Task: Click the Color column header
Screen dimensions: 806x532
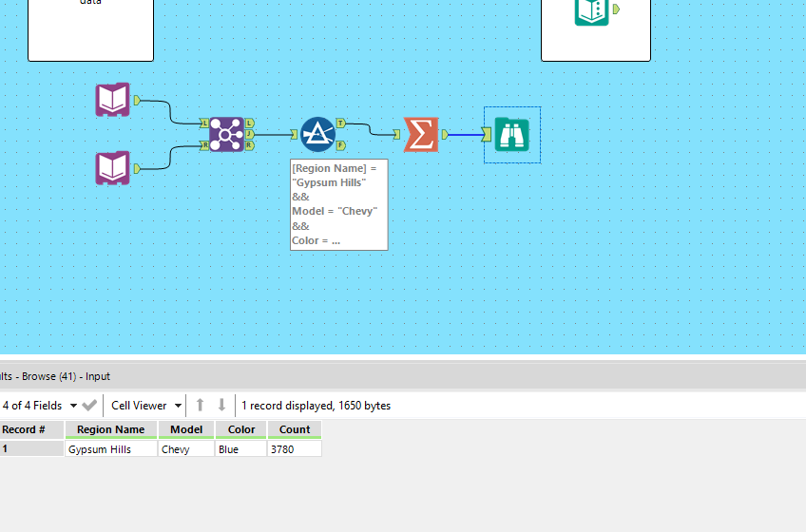Action: pyautogui.click(x=241, y=429)
